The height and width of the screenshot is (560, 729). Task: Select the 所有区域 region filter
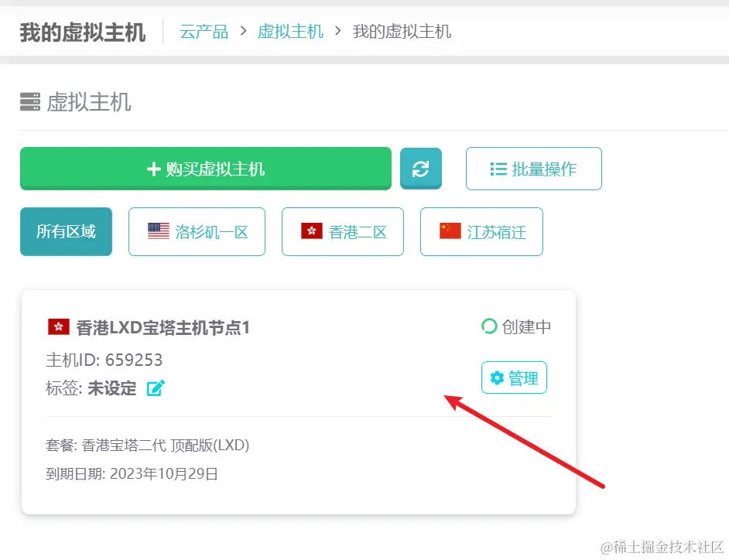[x=66, y=231]
